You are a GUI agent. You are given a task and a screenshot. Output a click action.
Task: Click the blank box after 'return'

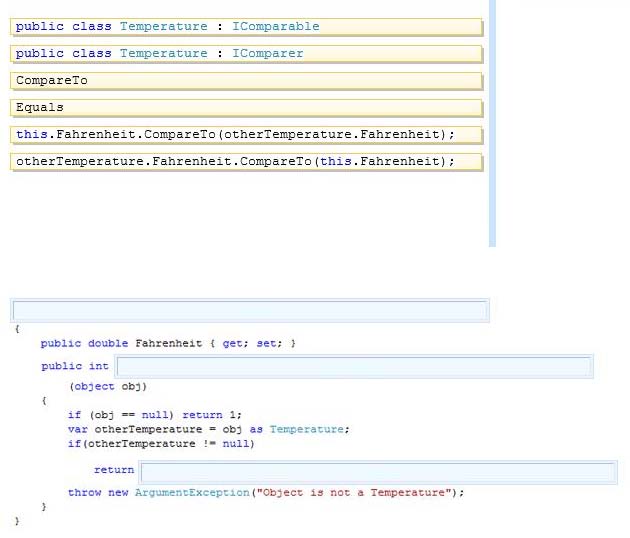[378, 472]
